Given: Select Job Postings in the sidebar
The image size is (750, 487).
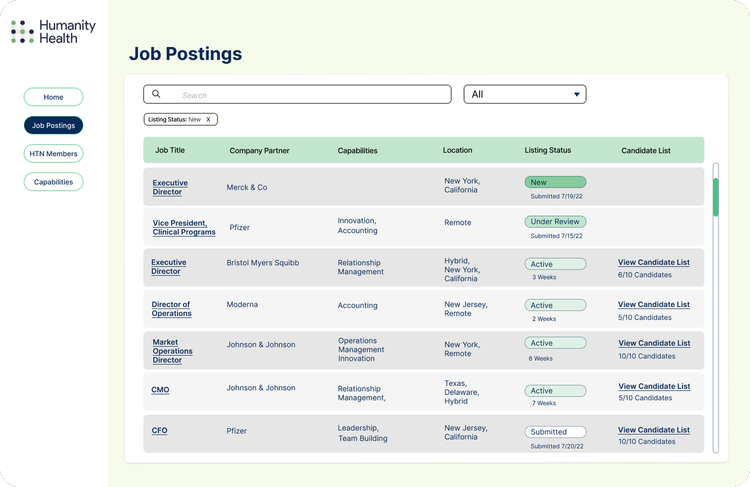Looking at the screenshot, I should pos(54,125).
